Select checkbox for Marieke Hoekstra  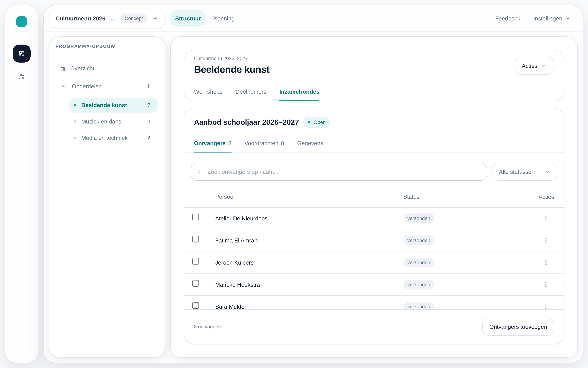coord(196,283)
